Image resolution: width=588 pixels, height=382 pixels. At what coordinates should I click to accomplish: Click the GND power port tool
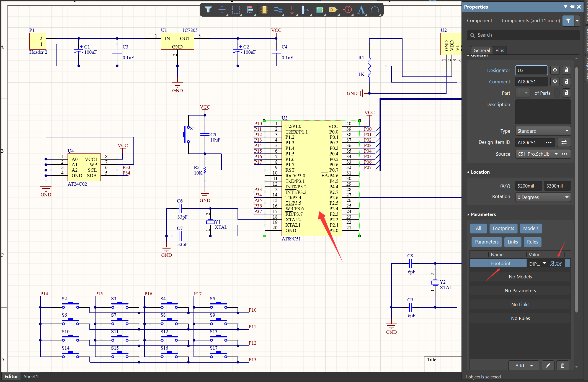click(x=292, y=10)
